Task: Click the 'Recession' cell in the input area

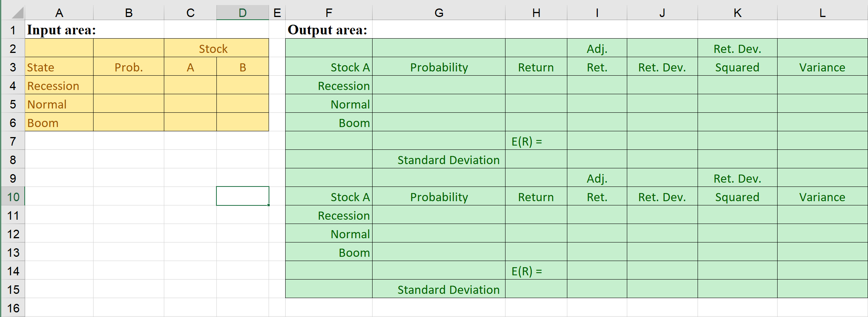Action: click(x=59, y=85)
